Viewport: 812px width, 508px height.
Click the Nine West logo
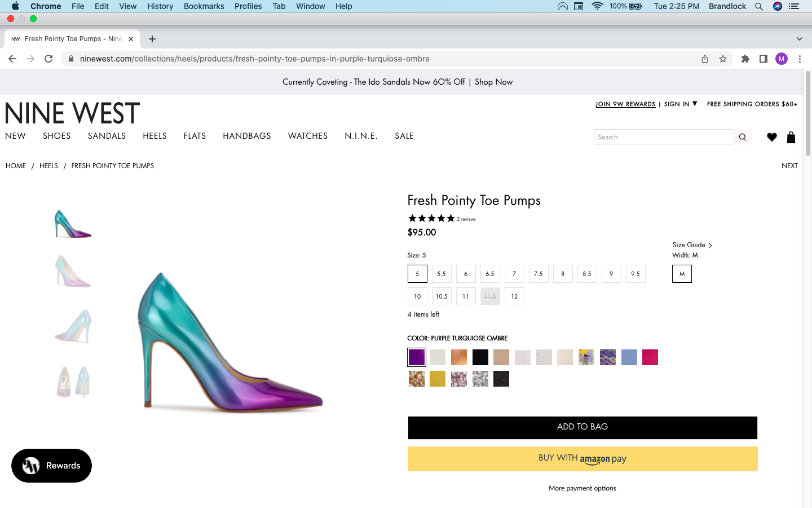coord(72,113)
